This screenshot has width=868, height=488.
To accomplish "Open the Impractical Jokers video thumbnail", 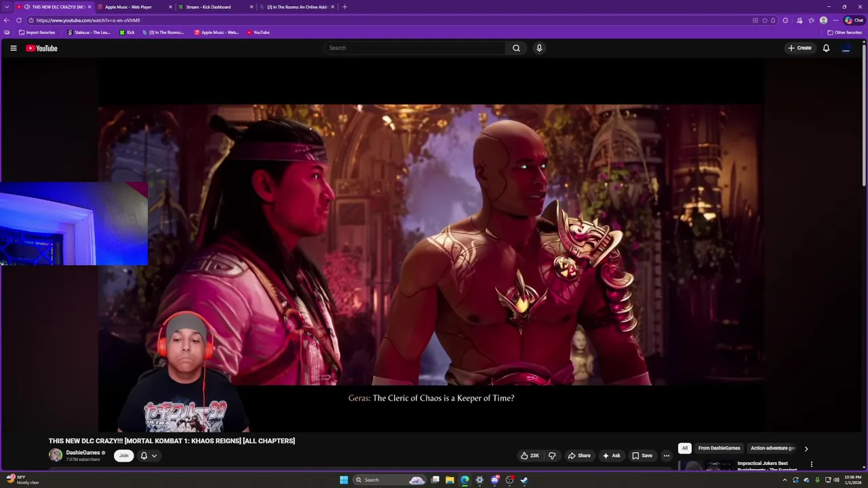I will [x=705, y=466].
